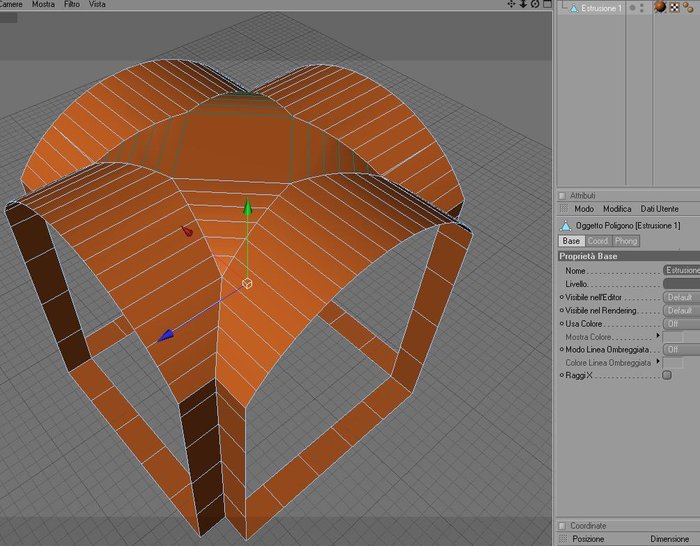The height and width of the screenshot is (546, 700).
Task: Open the Filtro viewport menu
Action: click(72, 4)
